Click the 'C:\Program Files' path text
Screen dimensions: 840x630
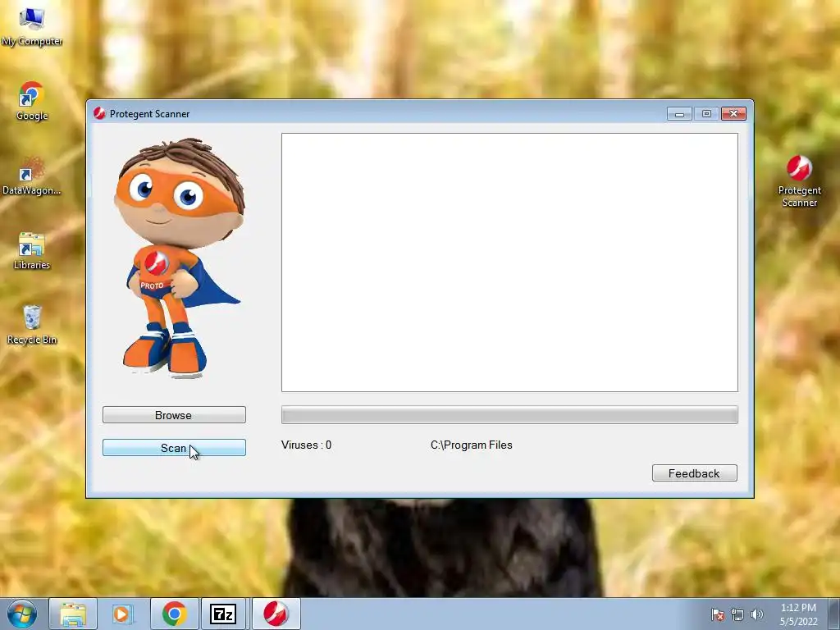coord(472,445)
